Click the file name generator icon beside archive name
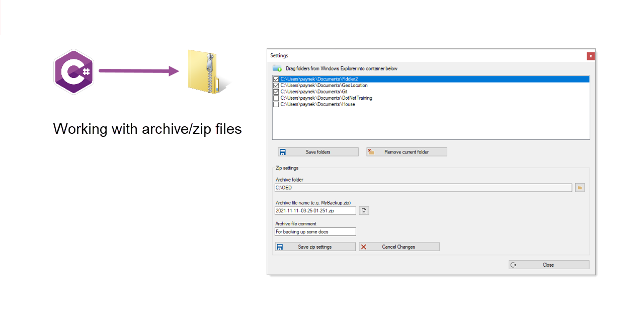Image resolution: width=644 pixels, height=322 pixels. pyautogui.click(x=363, y=210)
